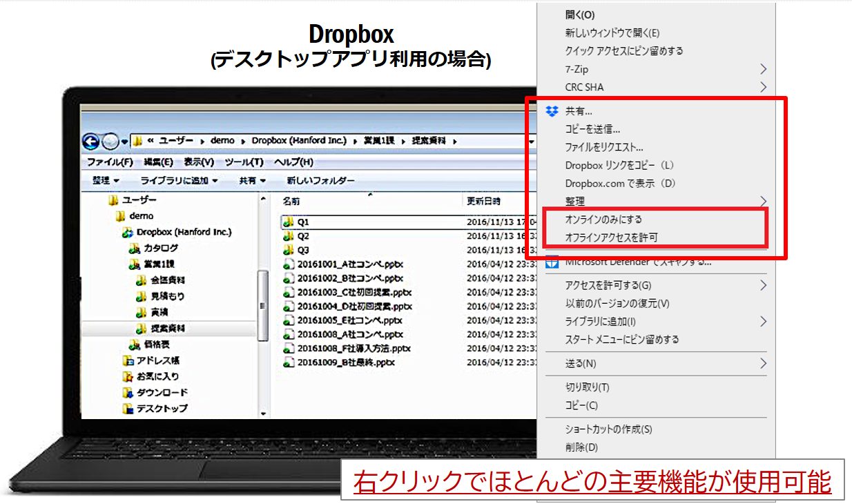
Task: Click the 更新日時 column header
Action: pos(483,202)
